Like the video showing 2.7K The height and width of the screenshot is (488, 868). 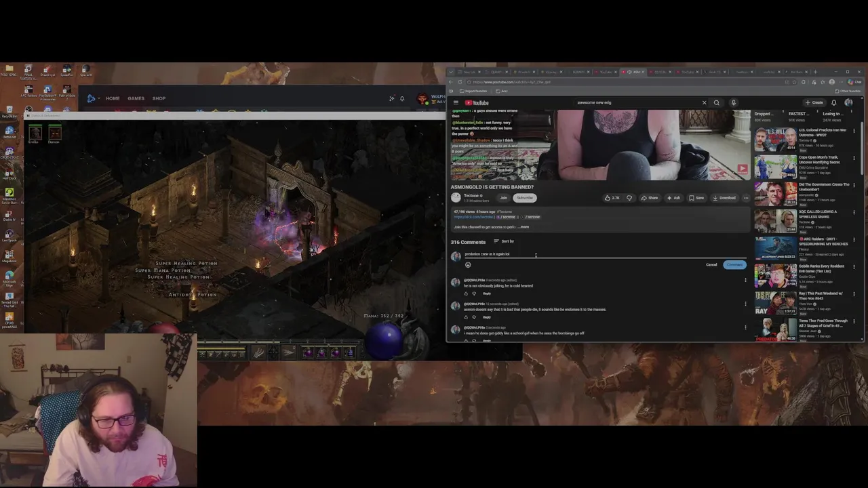tap(612, 198)
